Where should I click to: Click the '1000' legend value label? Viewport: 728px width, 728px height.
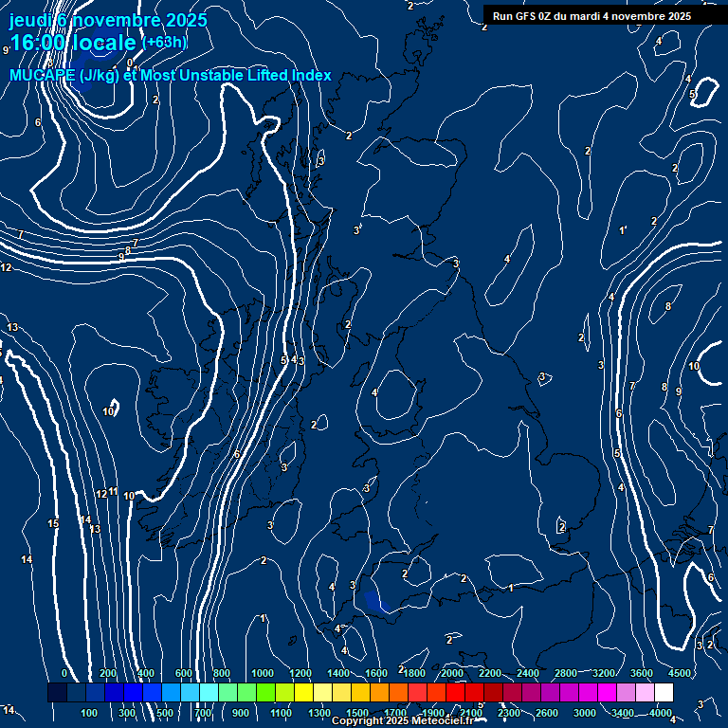[263, 673]
